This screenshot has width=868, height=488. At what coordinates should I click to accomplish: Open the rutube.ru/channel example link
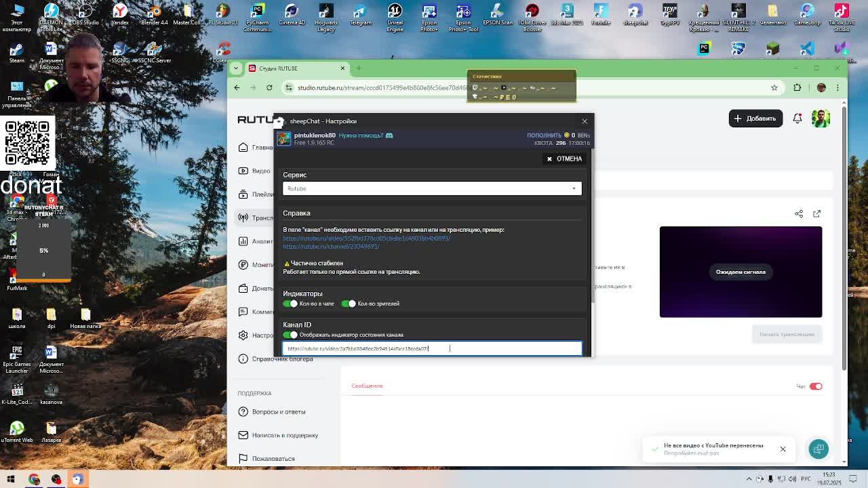point(331,247)
